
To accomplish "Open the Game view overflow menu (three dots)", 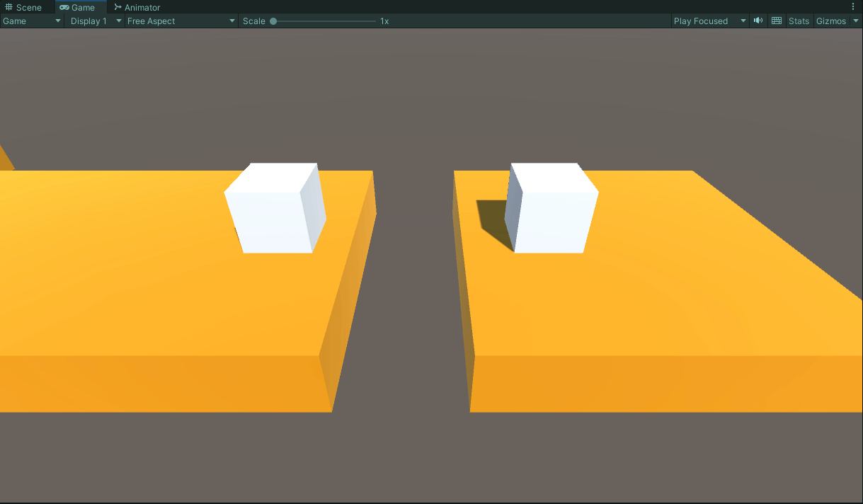I will pos(852,7).
